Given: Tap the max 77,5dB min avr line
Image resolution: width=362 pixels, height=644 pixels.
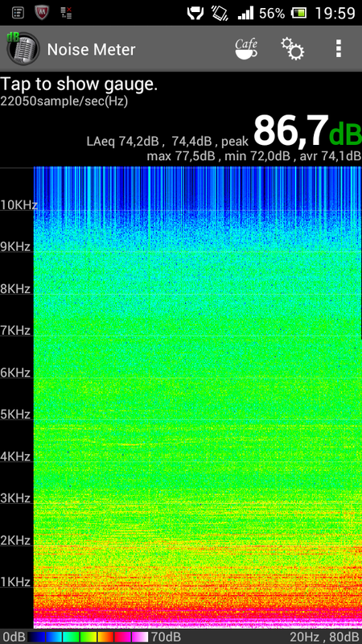Looking at the screenshot, I should coord(254,156).
